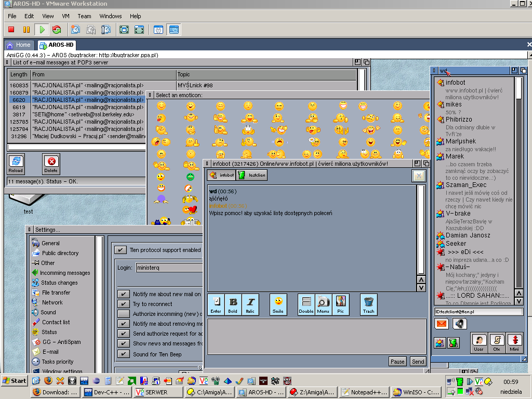Click the Ctx icon button
This screenshot has width=532, height=399.
click(497, 343)
